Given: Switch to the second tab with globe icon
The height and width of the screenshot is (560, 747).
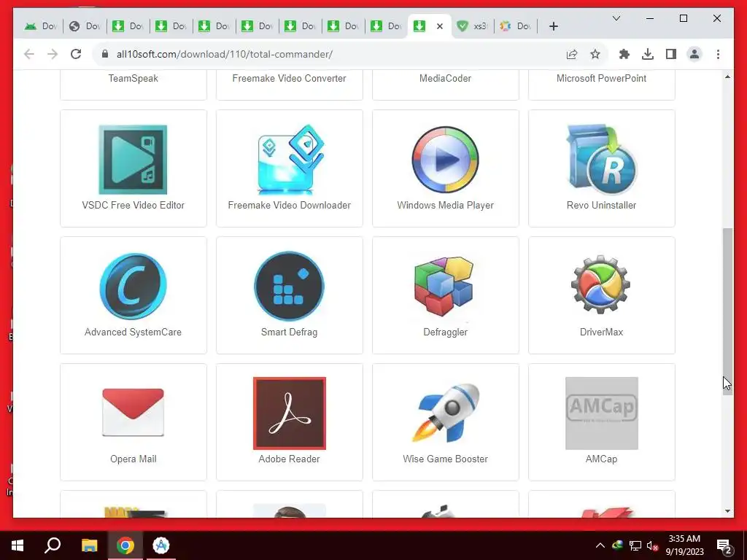Looking at the screenshot, I should (x=85, y=26).
